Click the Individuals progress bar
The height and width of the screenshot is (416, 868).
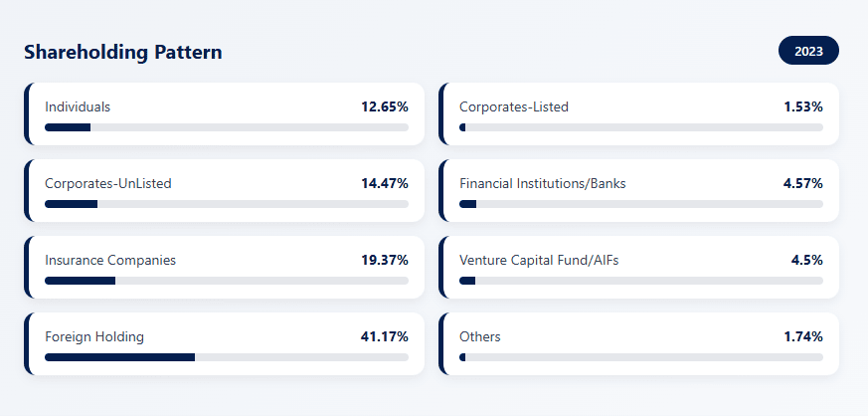[x=227, y=127]
